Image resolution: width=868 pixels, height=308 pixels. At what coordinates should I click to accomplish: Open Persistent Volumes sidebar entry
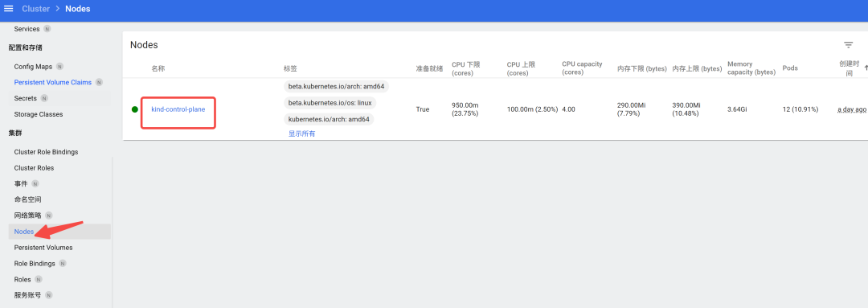coord(43,248)
